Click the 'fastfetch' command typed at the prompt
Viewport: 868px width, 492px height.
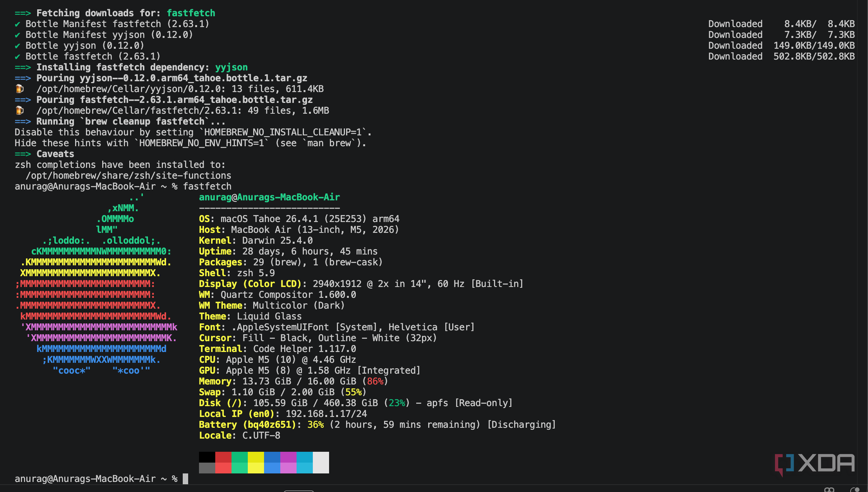pos(207,186)
